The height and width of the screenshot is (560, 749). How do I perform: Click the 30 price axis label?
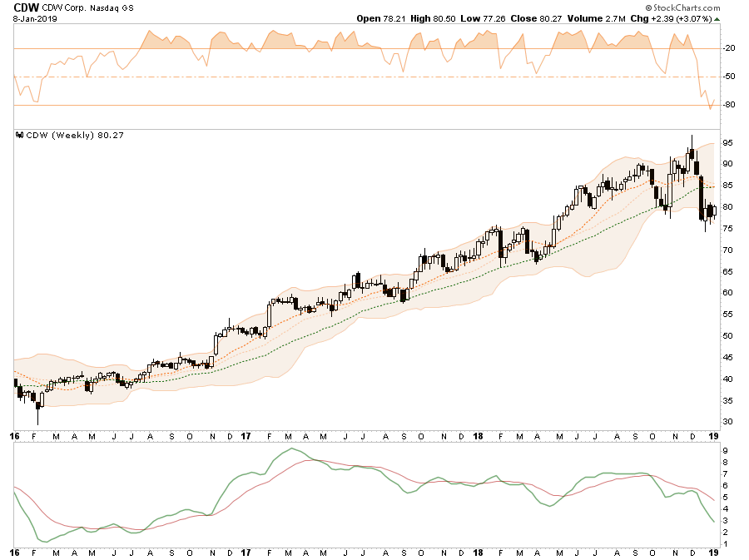tap(728, 422)
